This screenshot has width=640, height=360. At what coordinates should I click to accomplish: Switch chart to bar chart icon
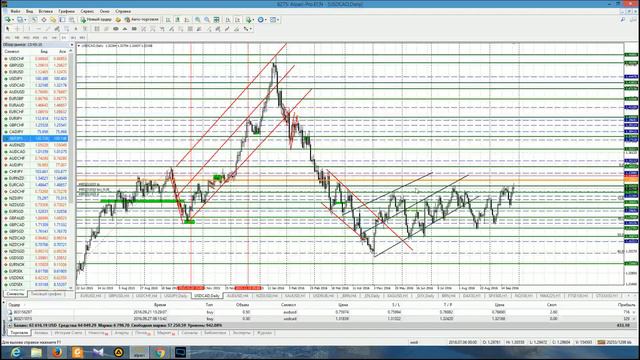pyautogui.click(x=168, y=20)
